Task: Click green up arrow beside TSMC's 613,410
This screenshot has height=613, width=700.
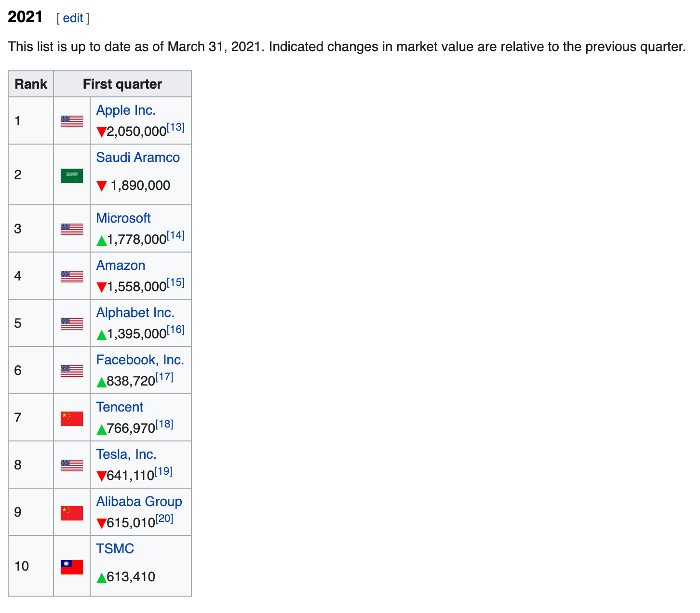Action: click(101, 577)
